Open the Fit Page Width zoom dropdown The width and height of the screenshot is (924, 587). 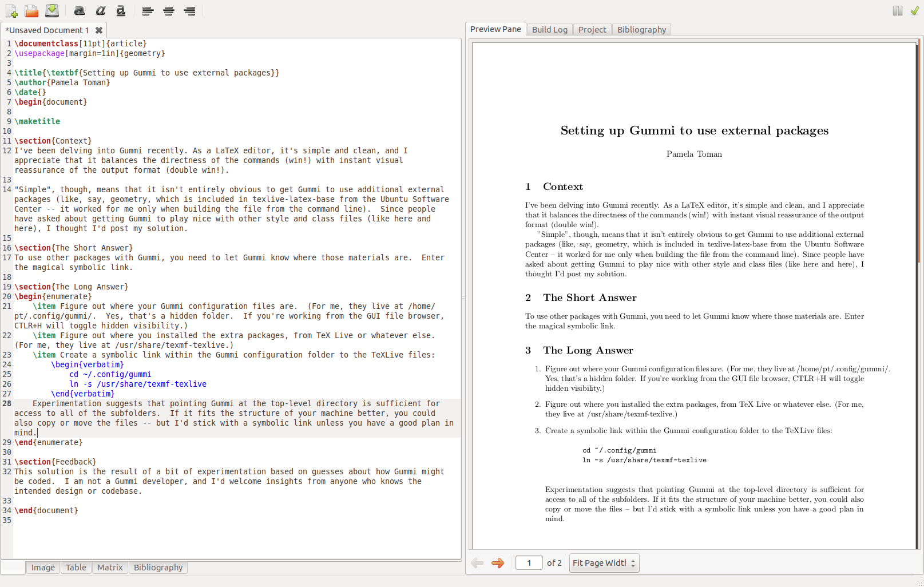coord(604,563)
